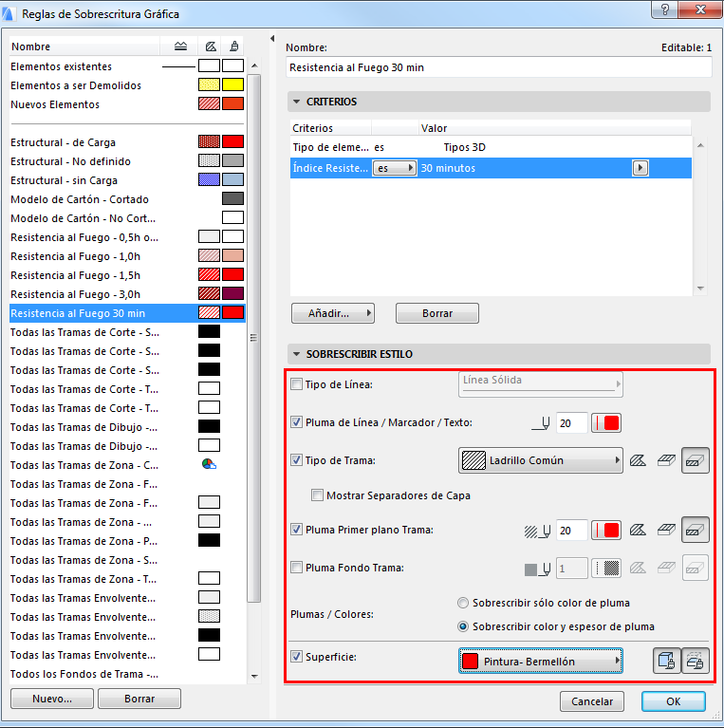
Task: Open background fill pen color swatch
Action: point(606,568)
